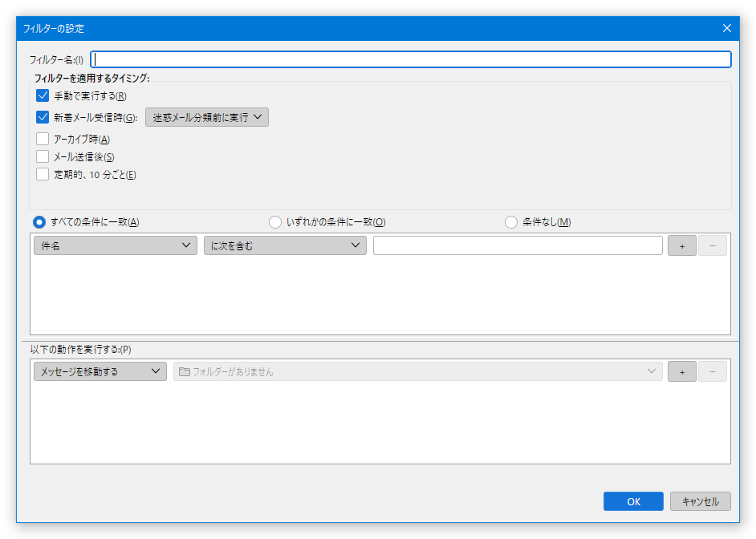
Task: Enable メール送信後 checkbox
Action: click(x=43, y=156)
